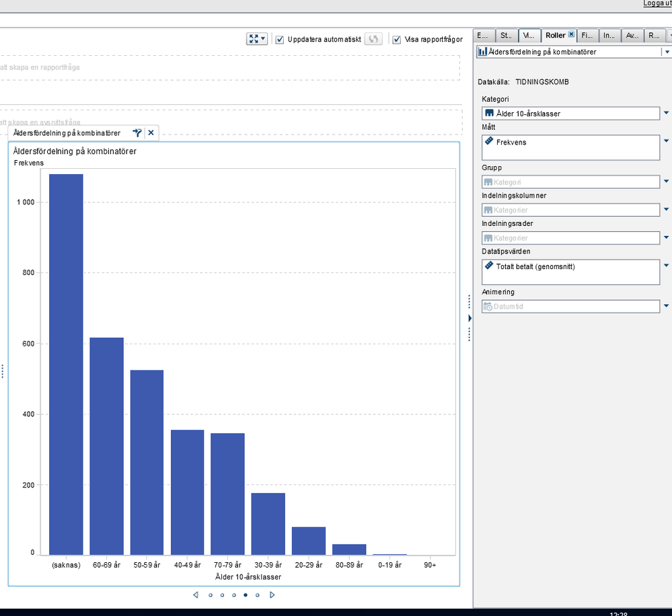Expand the Kategori role dropdown arrow
The width and height of the screenshot is (672, 616).
point(666,113)
